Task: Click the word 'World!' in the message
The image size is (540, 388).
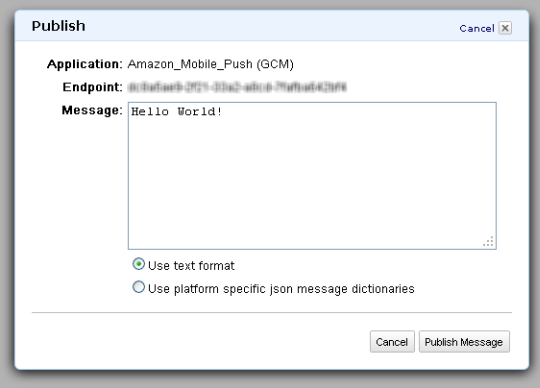Action: (200, 112)
